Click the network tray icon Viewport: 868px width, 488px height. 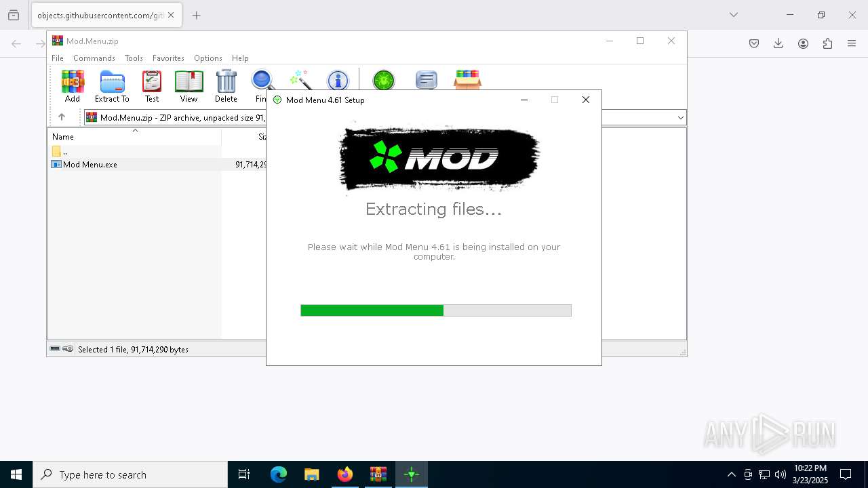click(x=764, y=474)
